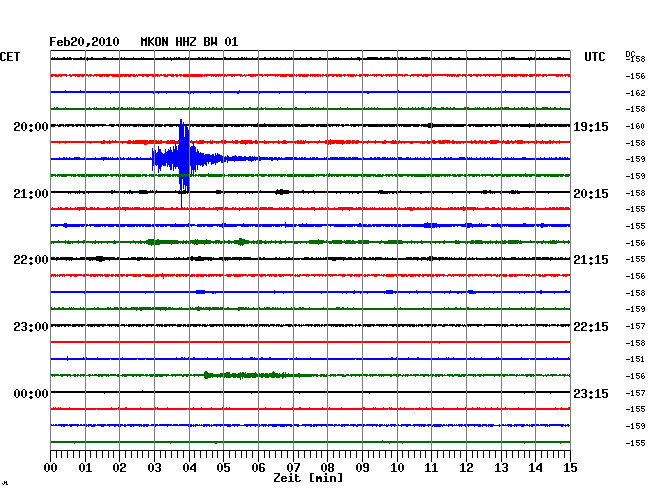The height and width of the screenshot is (494, 650).
Task: Click minute mark 01 on the time axis
Action: pos(85,467)
